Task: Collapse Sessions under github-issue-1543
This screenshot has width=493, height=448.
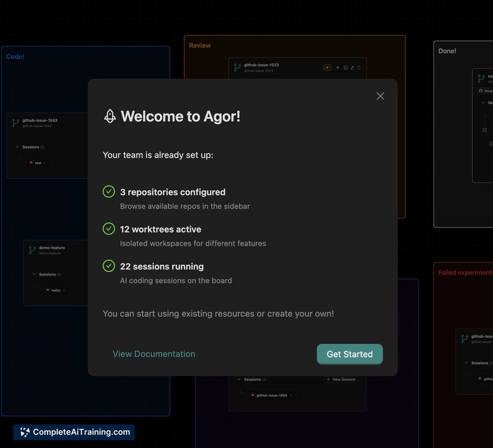Action: (x=17, y=147)
